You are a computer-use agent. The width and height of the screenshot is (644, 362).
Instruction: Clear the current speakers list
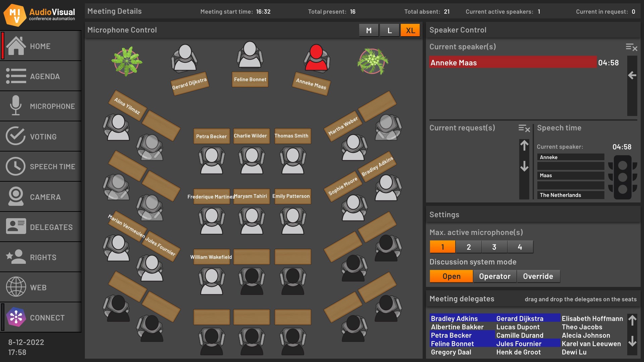click(x=632, y=48)
